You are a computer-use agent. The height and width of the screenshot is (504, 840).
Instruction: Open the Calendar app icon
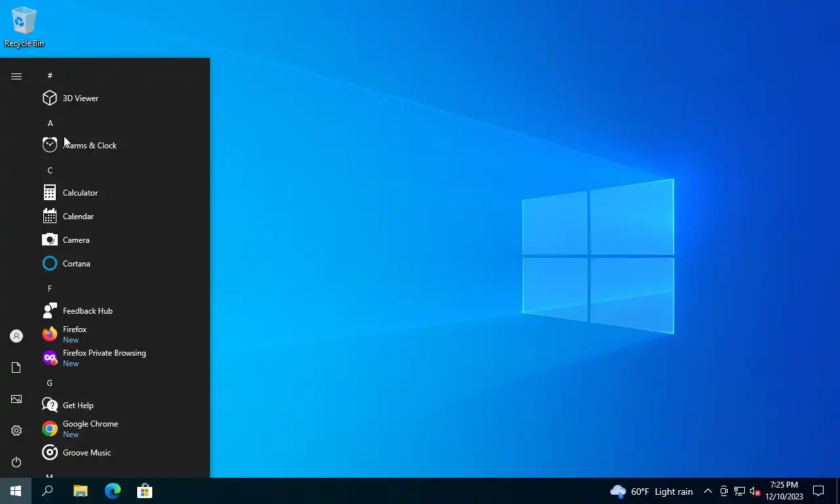click(x=50, y=217)
